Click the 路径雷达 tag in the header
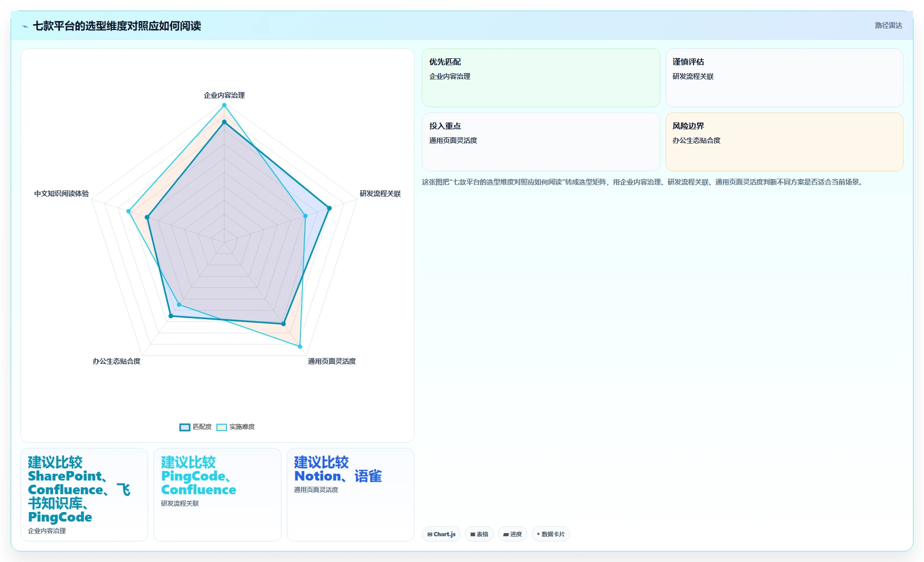Image resolution: width=924 pixels, height=562 pixels. 888,25
